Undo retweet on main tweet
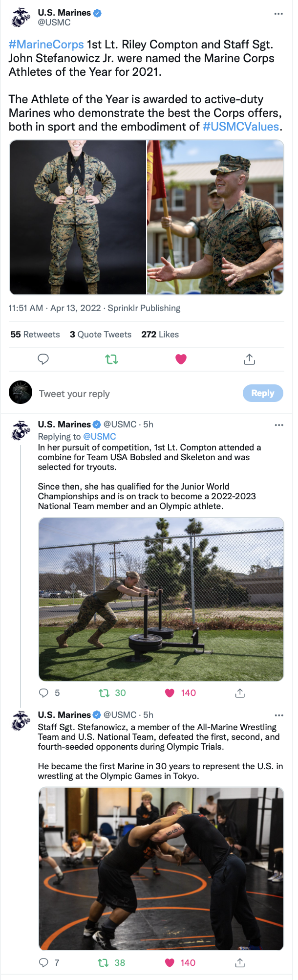 coord(112,359)
